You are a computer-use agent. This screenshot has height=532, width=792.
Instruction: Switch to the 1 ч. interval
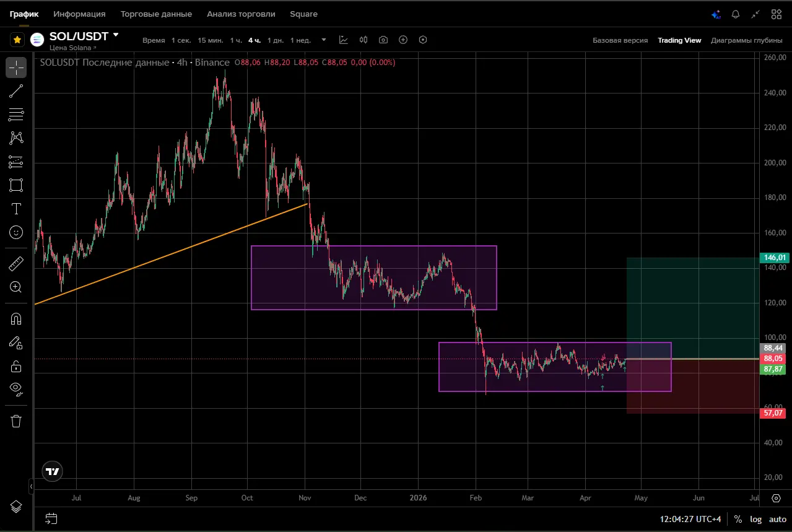pos(236,40)
